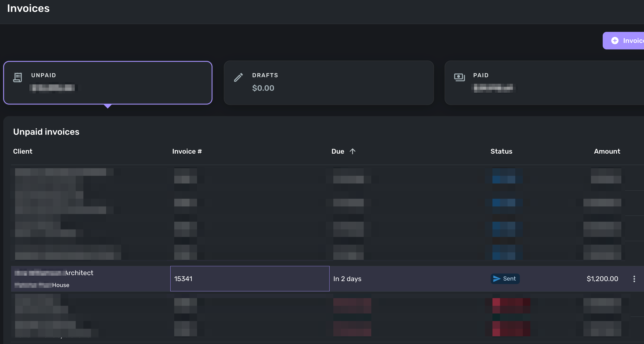Viewport: 644px width, 344px height.
Task: Sort by Client column header
Action: pyautogui.click(x=23, y=151)
